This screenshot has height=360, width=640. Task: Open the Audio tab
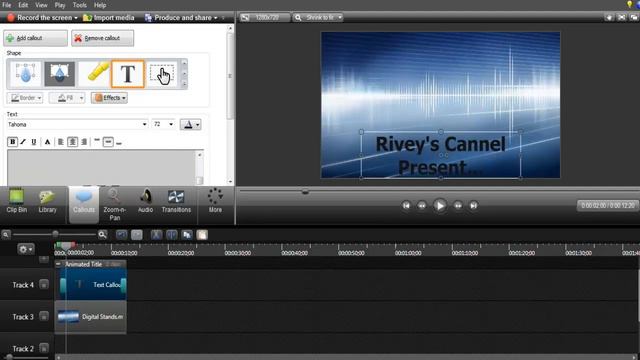click(145, 201)
